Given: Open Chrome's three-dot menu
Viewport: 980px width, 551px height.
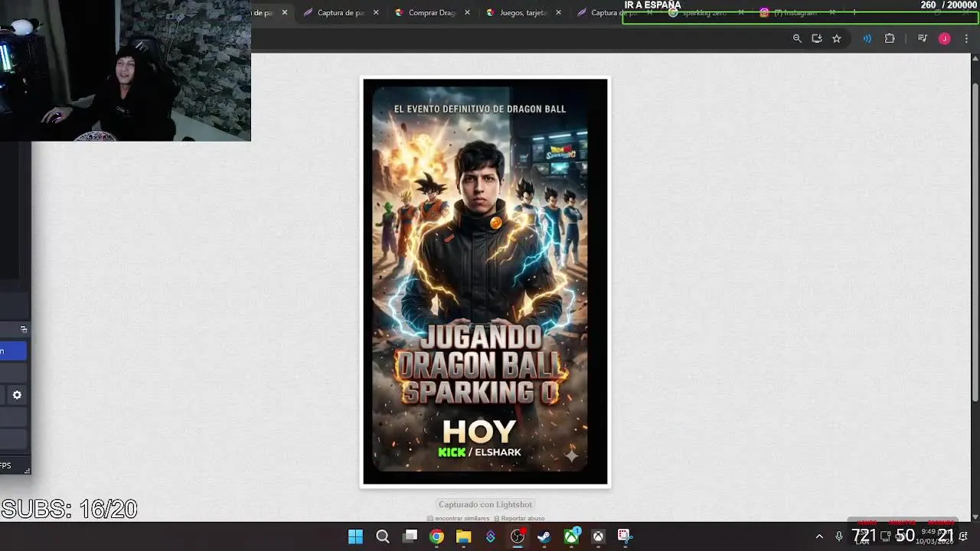Looking at the screenshot, I should pos(966,38).
